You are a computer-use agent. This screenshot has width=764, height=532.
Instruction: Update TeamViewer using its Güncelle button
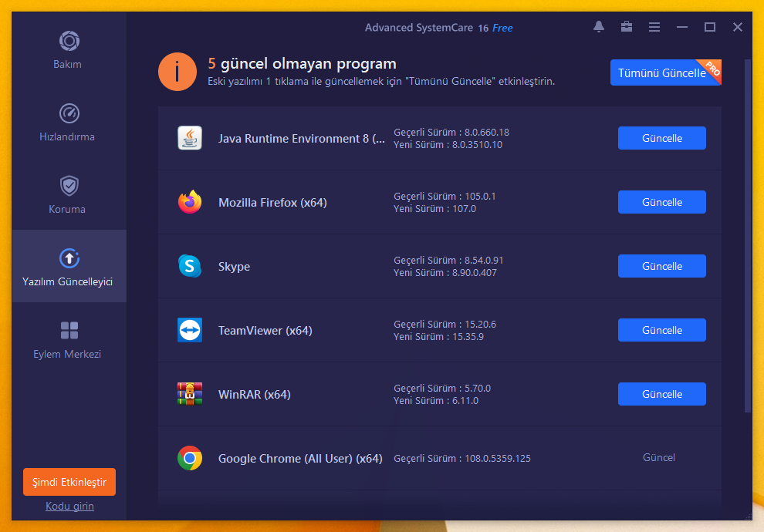pyautogui.click(x=661, y=330)
